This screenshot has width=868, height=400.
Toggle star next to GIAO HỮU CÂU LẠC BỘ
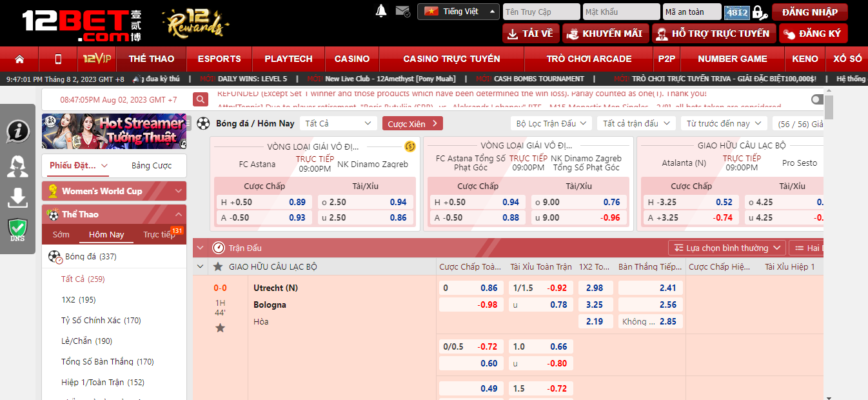[x=218, y=266]
